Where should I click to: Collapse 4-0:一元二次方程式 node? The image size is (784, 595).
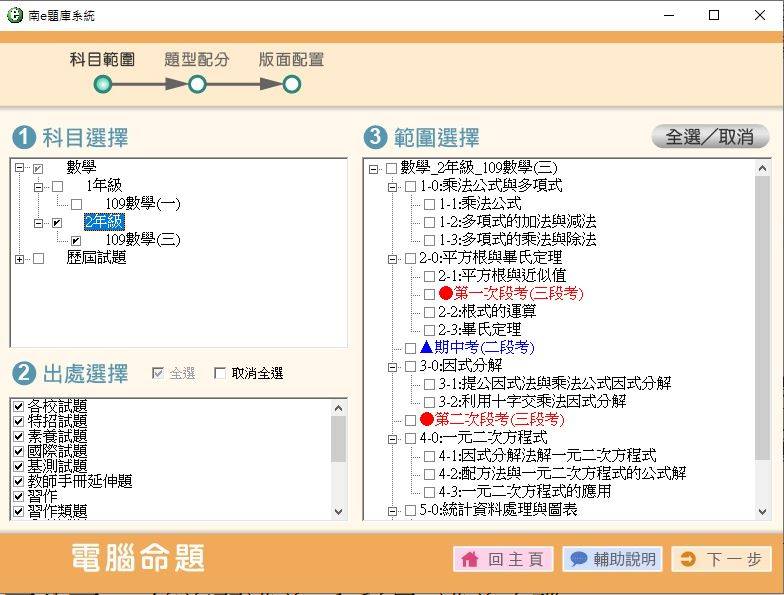click(x=392, y=439)
